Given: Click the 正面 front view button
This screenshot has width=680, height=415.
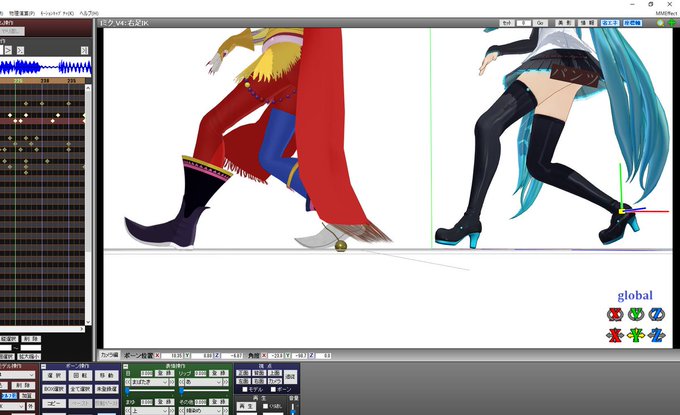Looking at the screenshot, I should [244, 373].
